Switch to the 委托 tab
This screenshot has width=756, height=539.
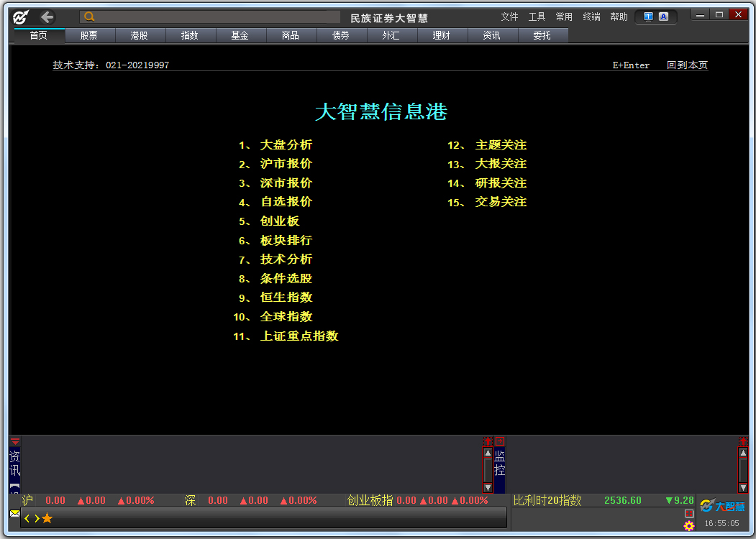tap(542, 36)
